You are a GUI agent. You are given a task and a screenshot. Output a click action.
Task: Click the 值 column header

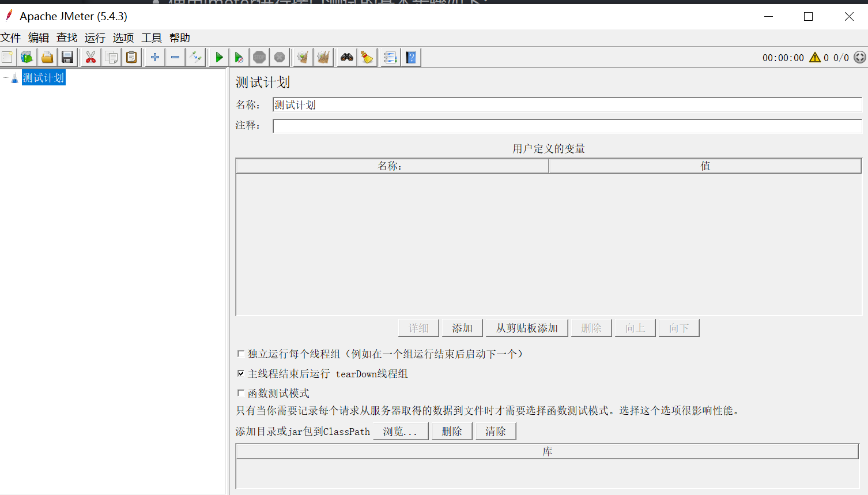705,166
